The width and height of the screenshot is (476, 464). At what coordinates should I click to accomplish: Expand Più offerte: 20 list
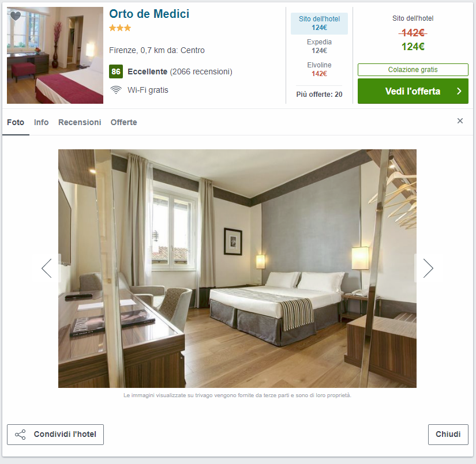pyautogui.click(x=320, y=95)
